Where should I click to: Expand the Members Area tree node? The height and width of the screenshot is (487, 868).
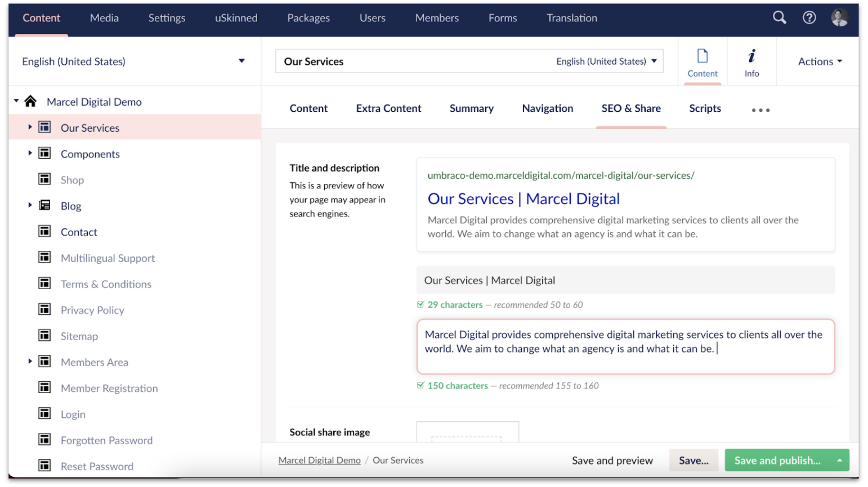30,361
